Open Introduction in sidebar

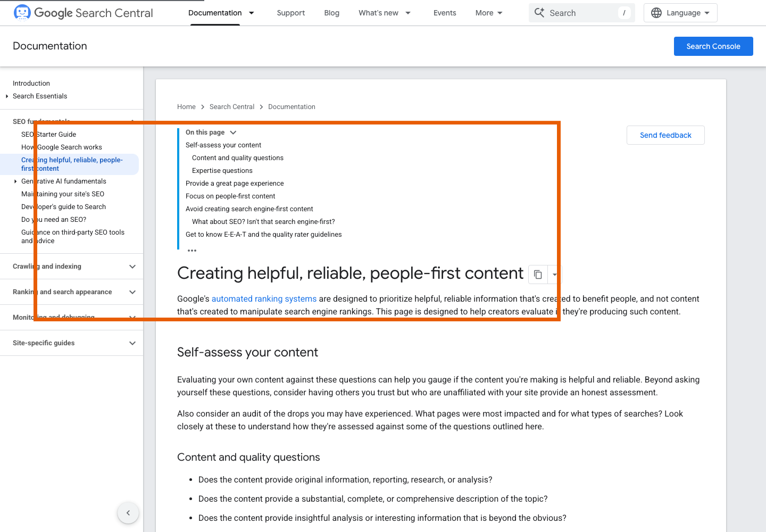tap(31, 84)
